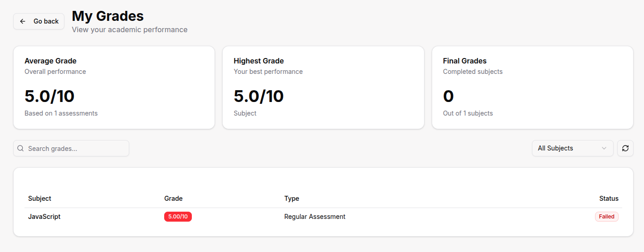This screenshot has width=644, height=252.
Task: Open the All Subjects dropdown
Action: [x=572, y=148]
